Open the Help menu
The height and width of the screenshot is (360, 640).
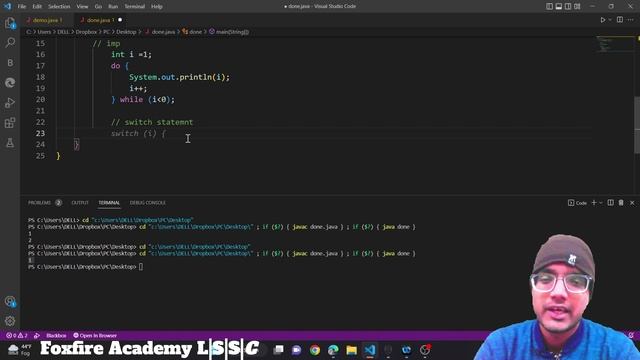point(157,7)
